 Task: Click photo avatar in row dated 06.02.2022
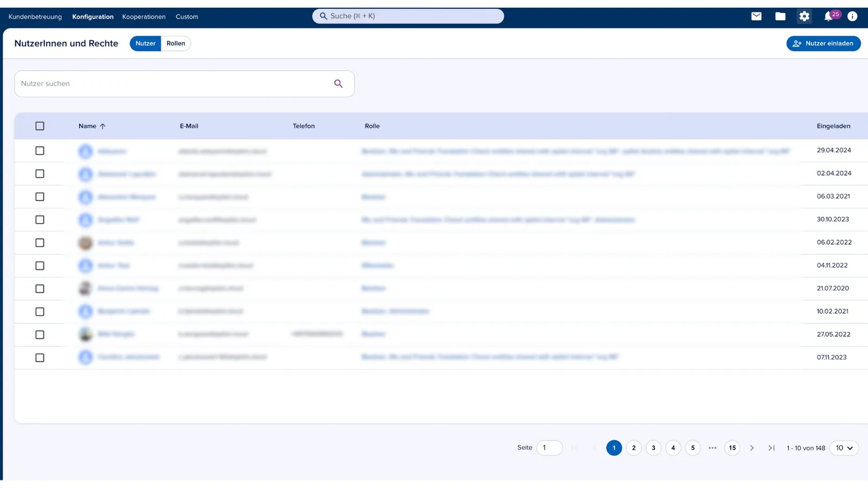(85, 243)
